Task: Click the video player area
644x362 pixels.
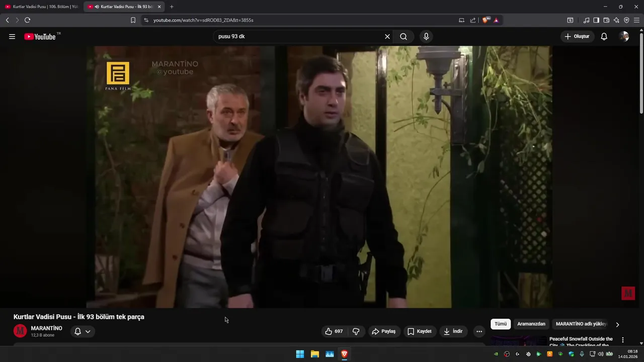Action: 319,177
